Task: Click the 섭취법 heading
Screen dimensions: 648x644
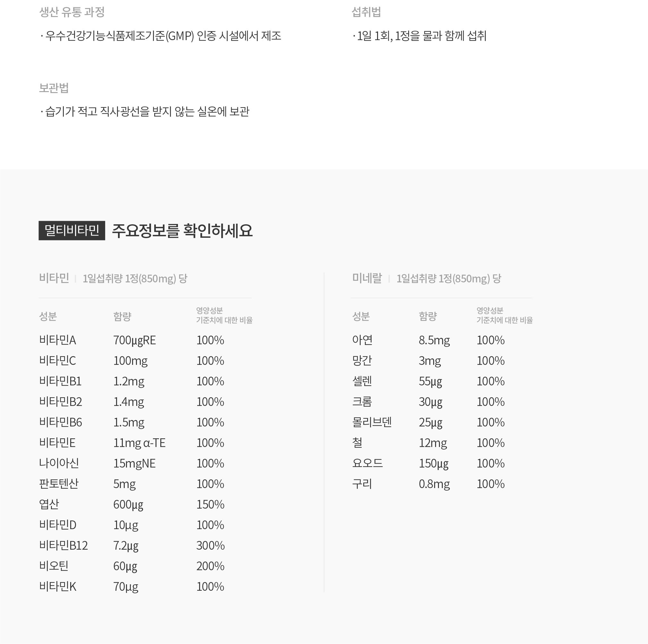Action: [x=366, y=12]
